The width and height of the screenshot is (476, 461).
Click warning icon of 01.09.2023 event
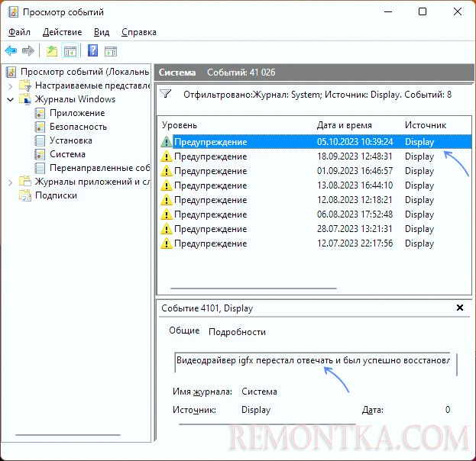click(167, 171)
